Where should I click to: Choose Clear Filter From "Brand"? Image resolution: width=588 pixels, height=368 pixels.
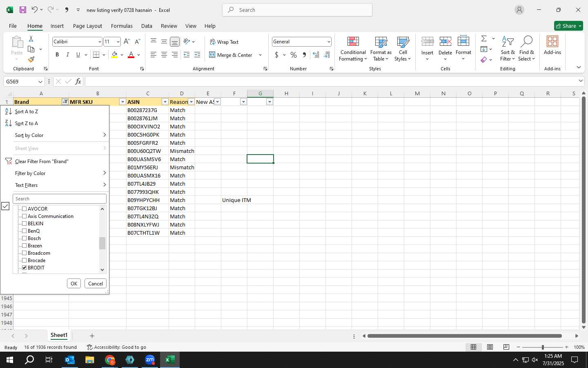click(55, 161)
